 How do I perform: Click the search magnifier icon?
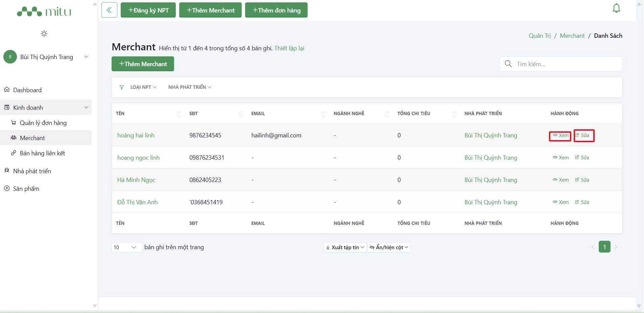(x=508, y=64)
